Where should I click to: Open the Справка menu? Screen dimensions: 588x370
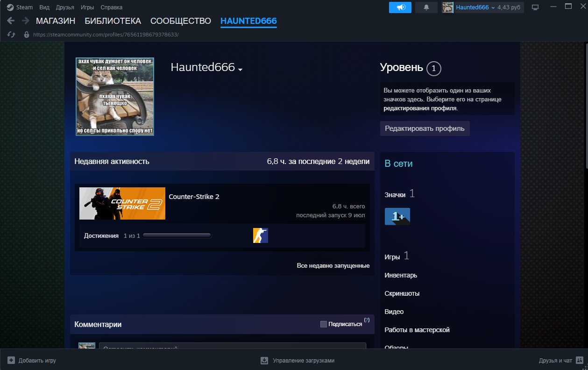click(112, 7)
